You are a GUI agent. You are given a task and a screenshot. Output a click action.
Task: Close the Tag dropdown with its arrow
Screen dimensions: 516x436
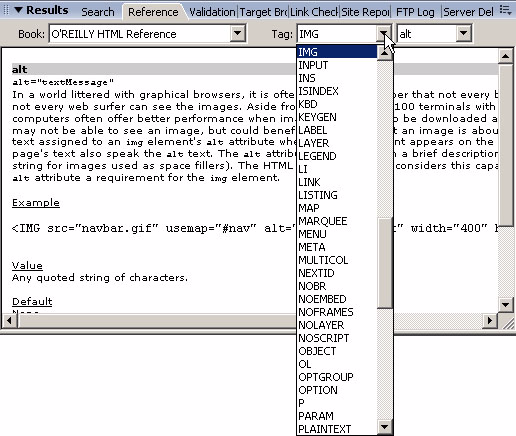(384, 33)
